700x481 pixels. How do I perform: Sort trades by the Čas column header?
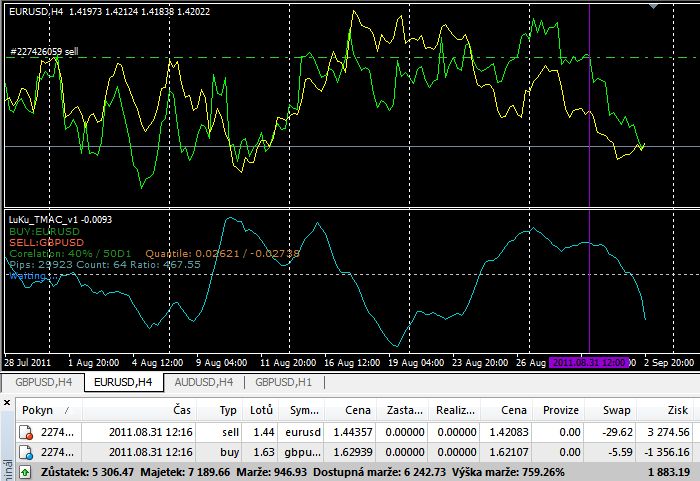[181, 410]
